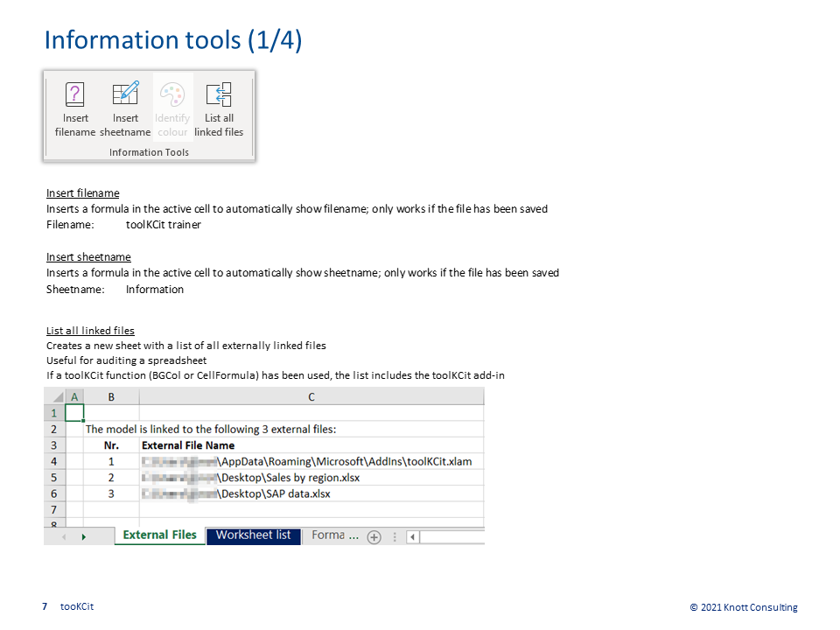Select column B header
This screenshot has height=630, width=840.
(111, 397)
